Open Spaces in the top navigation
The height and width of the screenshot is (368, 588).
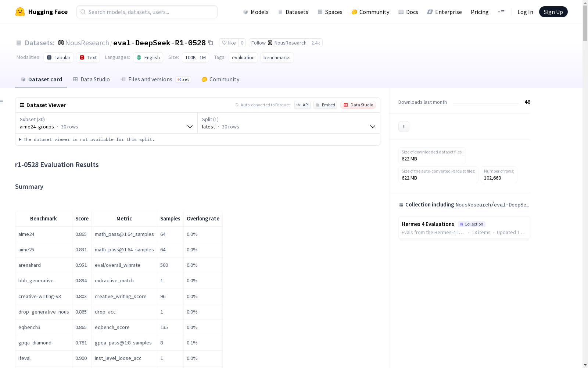pyautogui.click(x=330, y=12)
